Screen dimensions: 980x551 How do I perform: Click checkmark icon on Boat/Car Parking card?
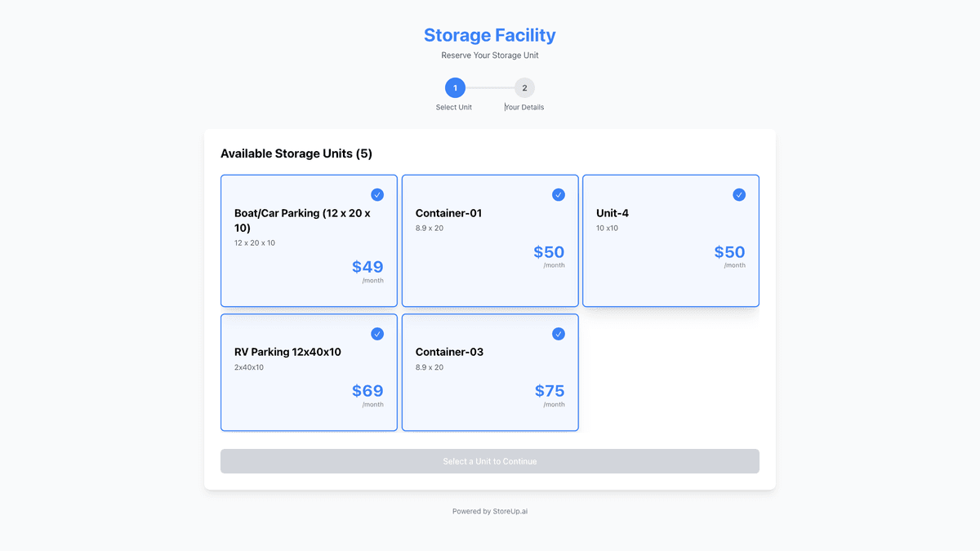tap(377, 194)
